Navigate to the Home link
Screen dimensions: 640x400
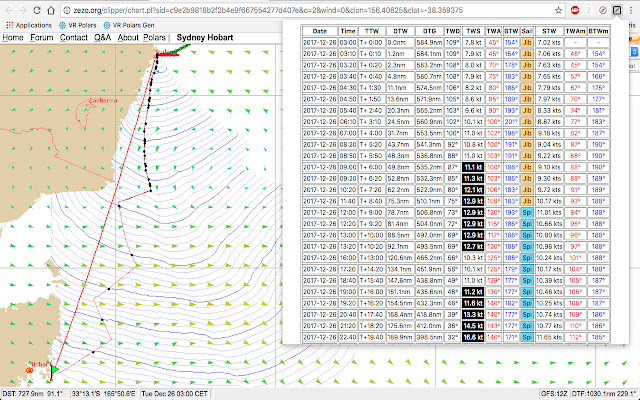pos(13,38)
